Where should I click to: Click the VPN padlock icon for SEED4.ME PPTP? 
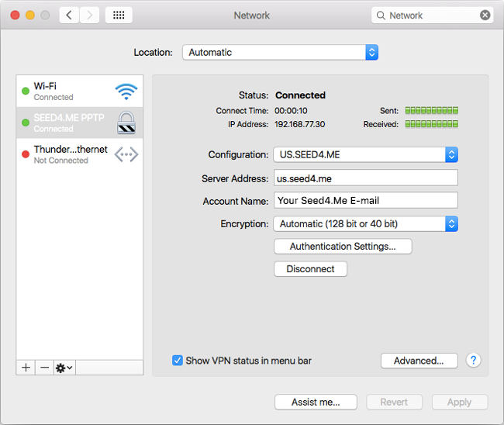point(126,123)
